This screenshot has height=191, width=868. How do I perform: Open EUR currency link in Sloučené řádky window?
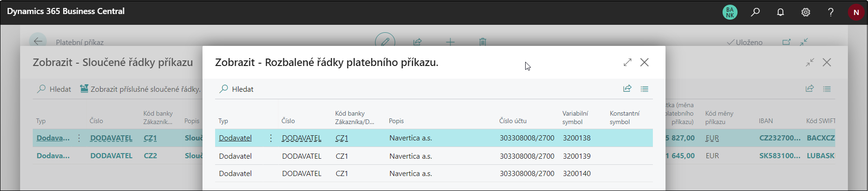point(712,138)
